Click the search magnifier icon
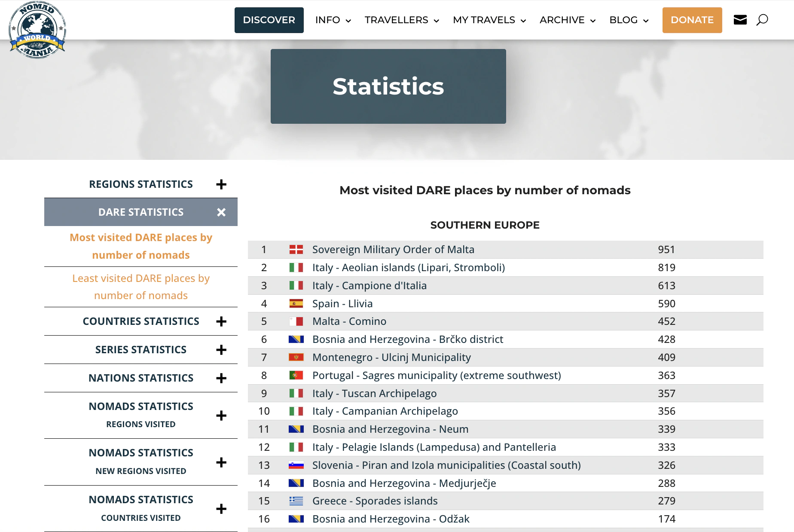794x532 pixels. click(762, 20)
